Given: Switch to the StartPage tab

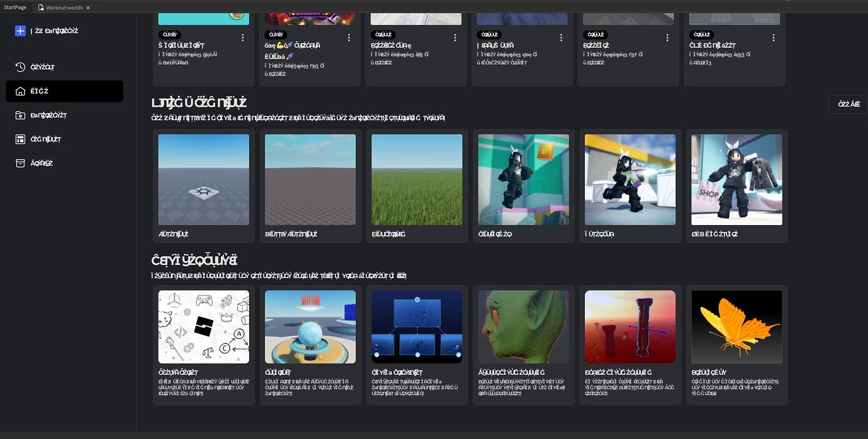Looking at the screenshot, I should click(15, 8).
